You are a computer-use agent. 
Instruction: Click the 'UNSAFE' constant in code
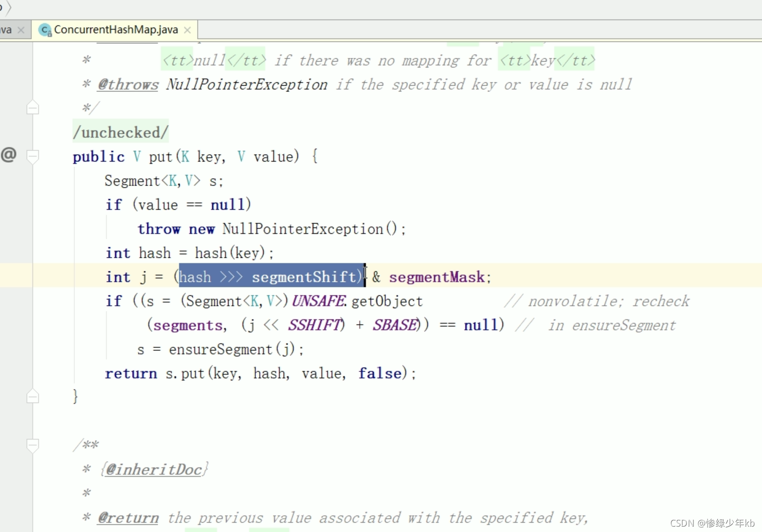point(319,301)
